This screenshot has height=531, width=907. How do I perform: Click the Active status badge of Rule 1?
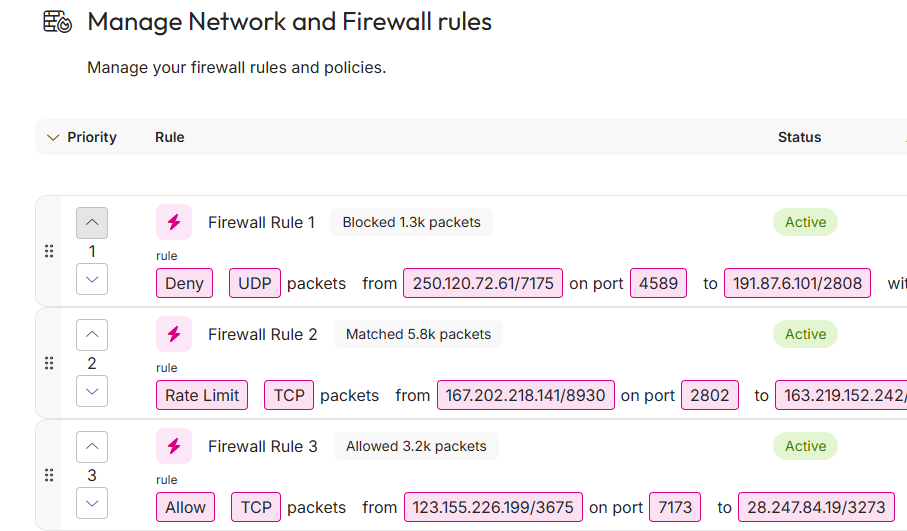coord(805,222)
